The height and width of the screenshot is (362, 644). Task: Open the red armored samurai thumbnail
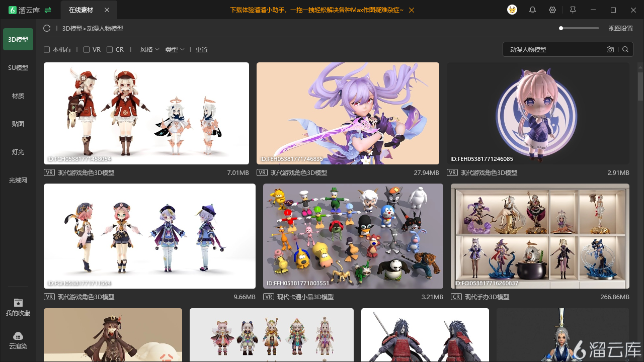click(x=425, y=335)
